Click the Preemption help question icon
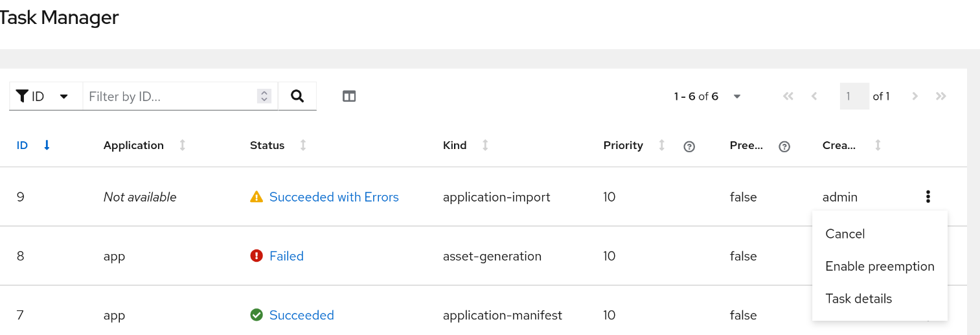Image resolution: width=980 pixels, height=335 pixels. pos(784,146)
